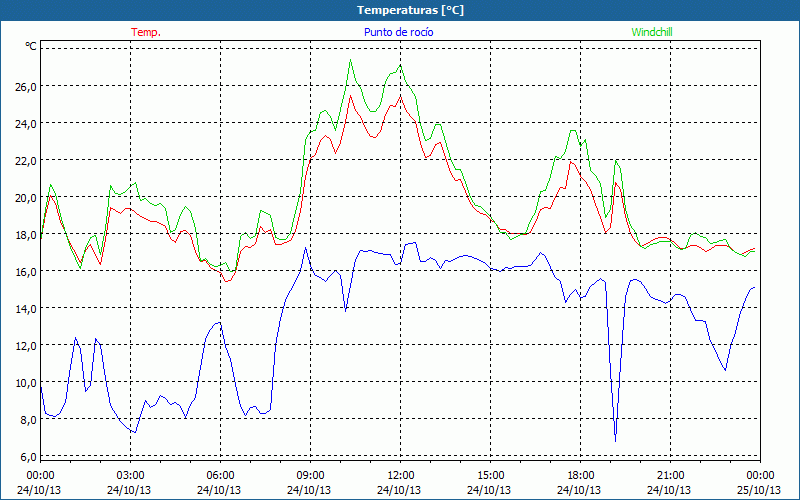Click the 24,0 y-axis value
This screenshot has height=500, width=800.
pyautogui.click(x=28, y=123)
